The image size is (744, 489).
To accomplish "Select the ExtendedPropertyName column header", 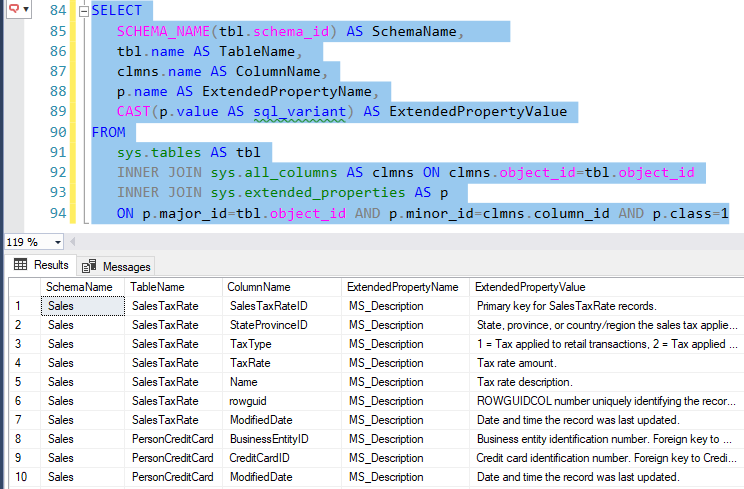I will (405, 287).
